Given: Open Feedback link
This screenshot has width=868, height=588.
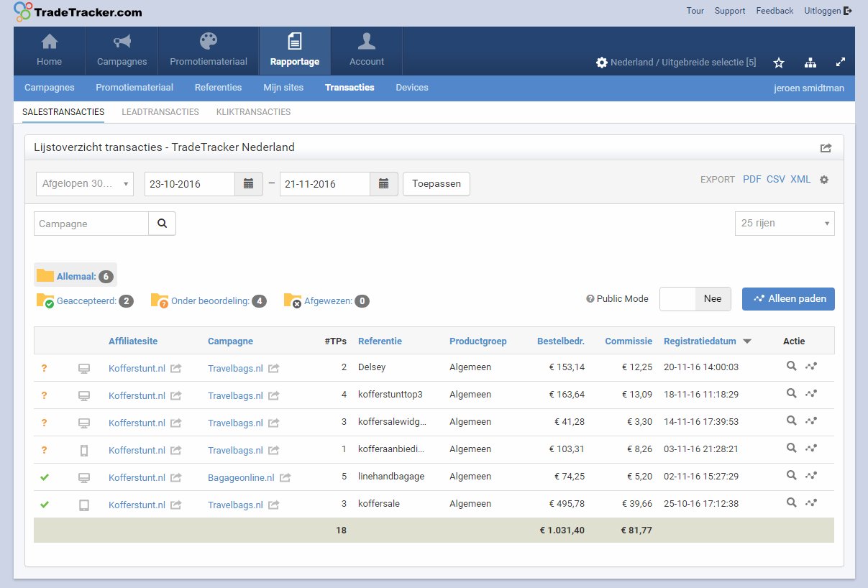Looking at the screenshot, I should point(775,11).
